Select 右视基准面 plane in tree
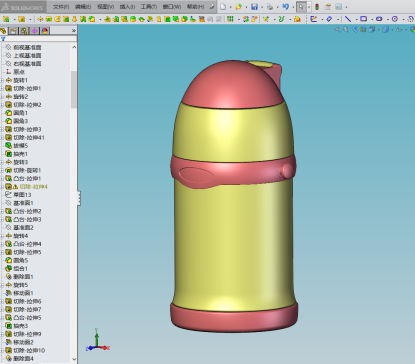The image size is (415, 364). (27, 64)
